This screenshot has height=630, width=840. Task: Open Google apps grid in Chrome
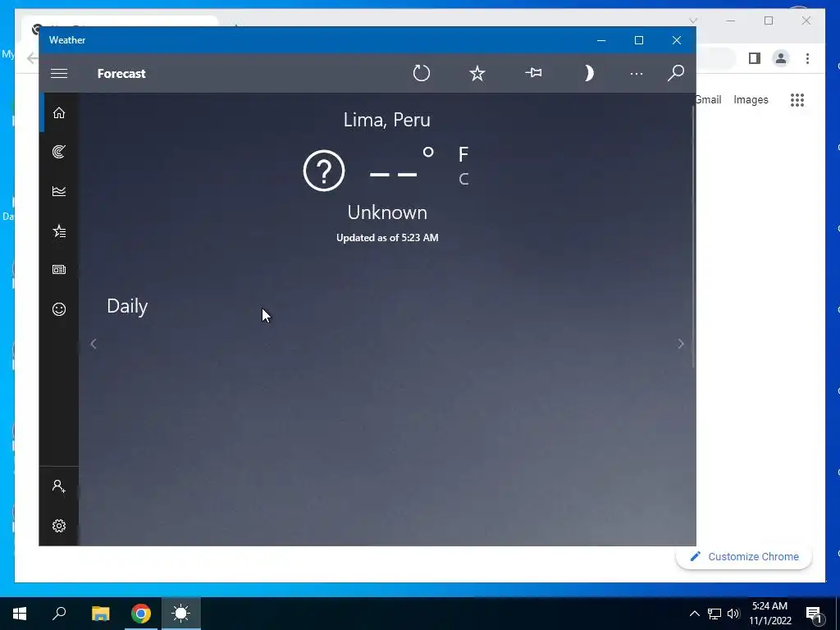pos(797,99)
